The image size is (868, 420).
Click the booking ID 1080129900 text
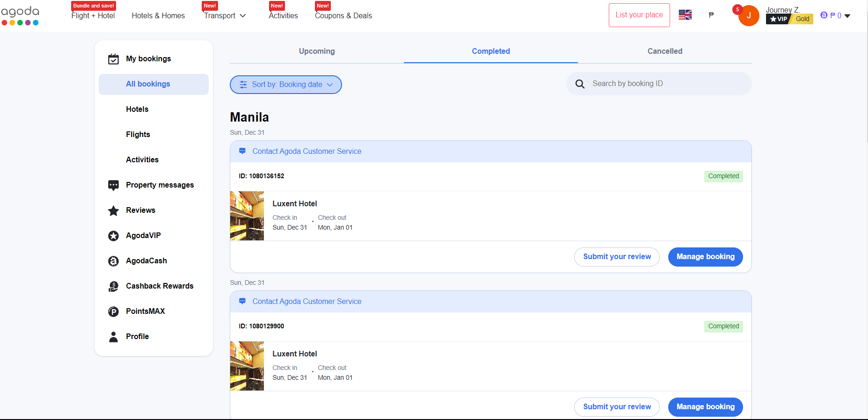[x=262, y=326]
